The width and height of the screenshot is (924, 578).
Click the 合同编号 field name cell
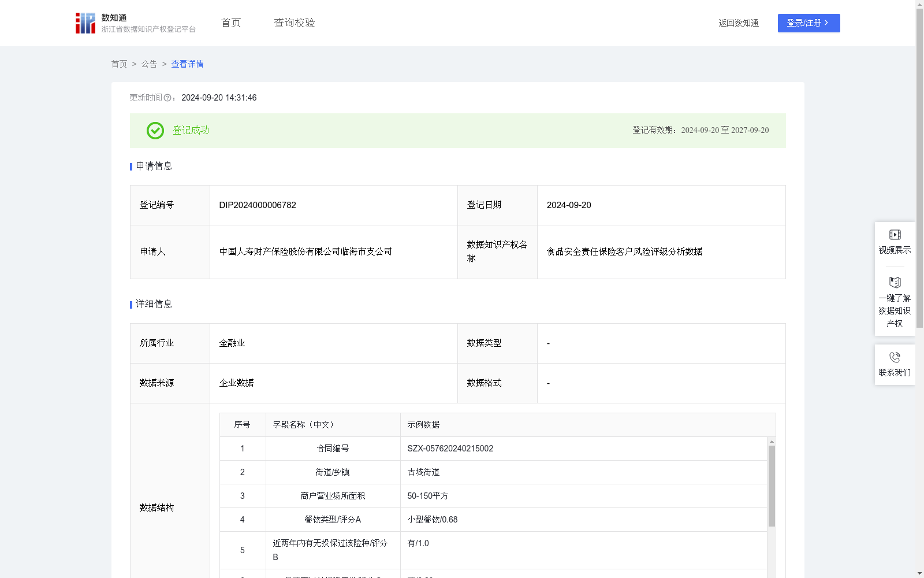click(x=333, y=449)
